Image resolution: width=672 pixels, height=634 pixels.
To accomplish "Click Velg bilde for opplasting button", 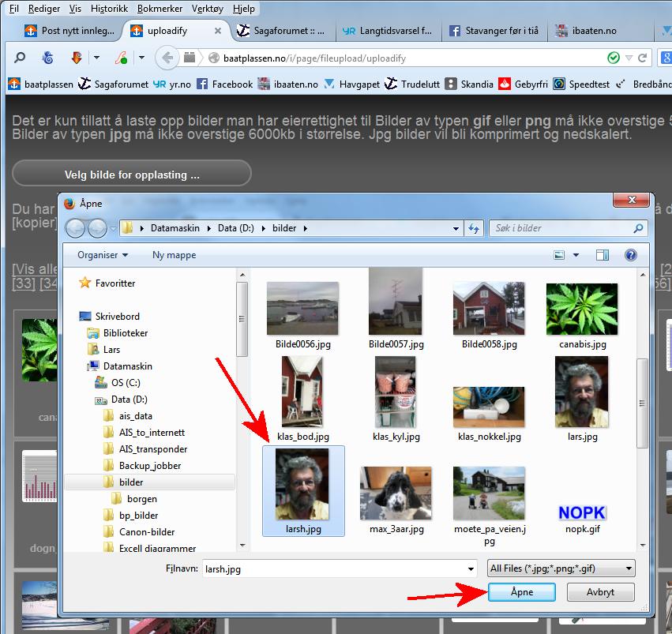I will (x=132, y=174).
